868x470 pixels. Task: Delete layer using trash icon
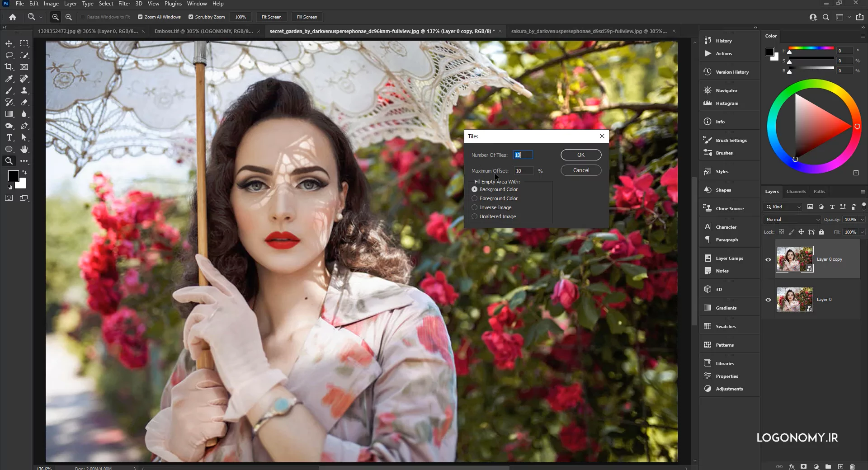tap(852, 466)
